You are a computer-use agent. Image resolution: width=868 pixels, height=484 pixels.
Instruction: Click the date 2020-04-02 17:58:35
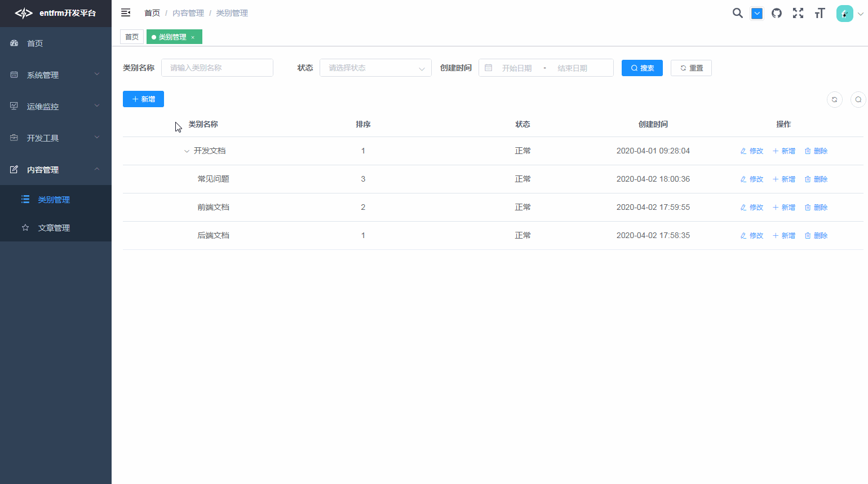[653, 235]
